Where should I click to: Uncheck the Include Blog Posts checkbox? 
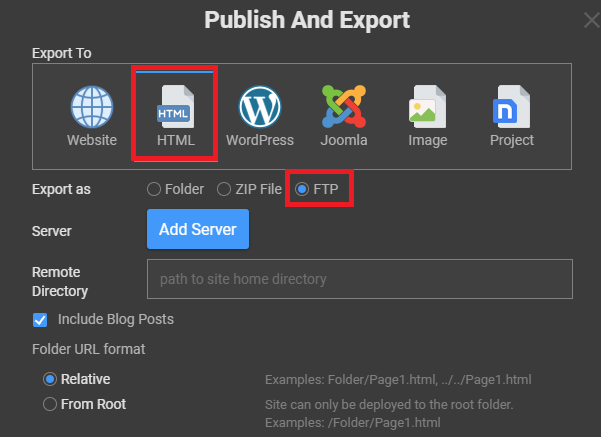40,320
